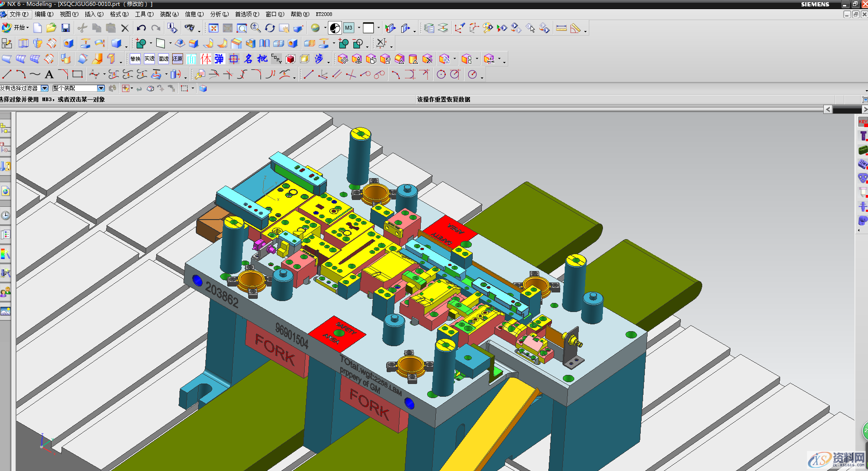868x471 pixels.
Task: Click the 还原 button
Action: (178, 59)
